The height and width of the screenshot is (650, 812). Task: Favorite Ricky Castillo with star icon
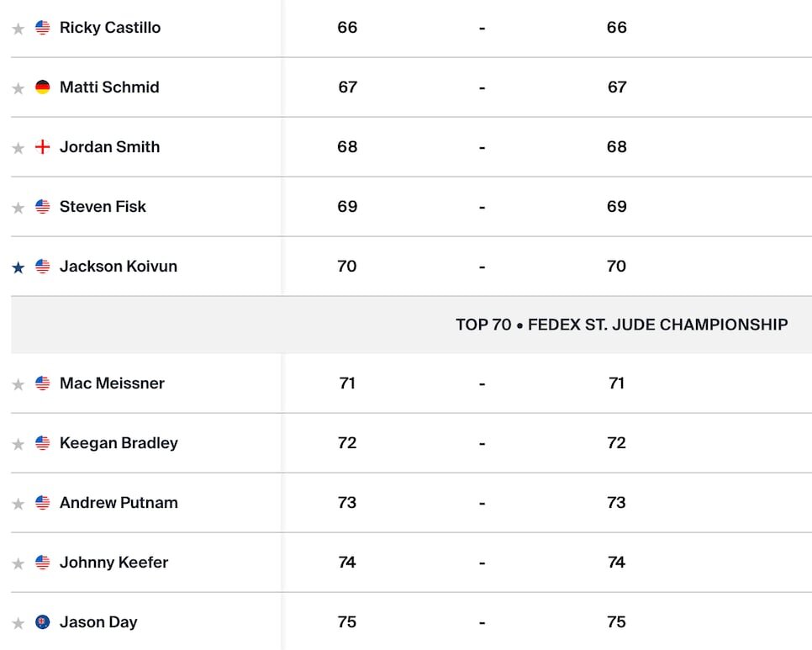(x=18, y=29)
